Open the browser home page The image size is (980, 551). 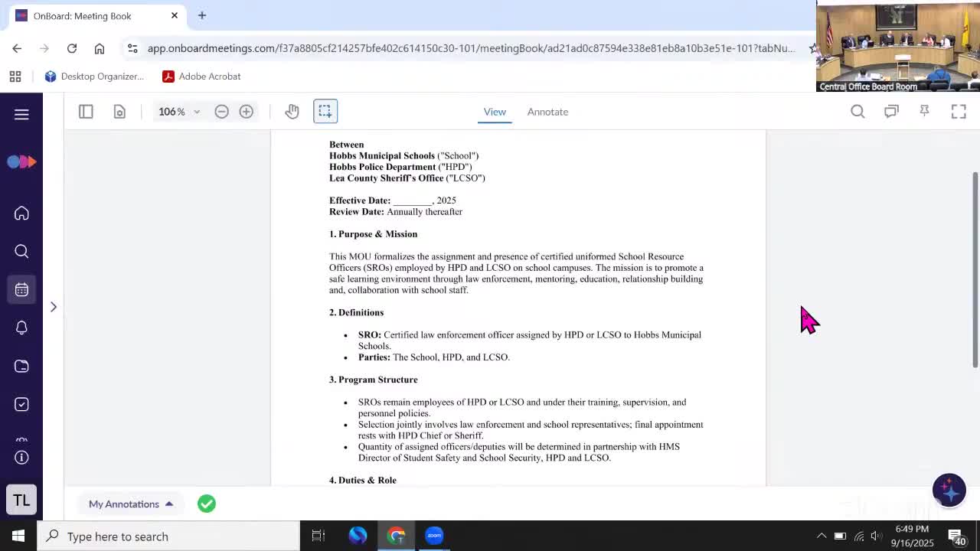(x=100, y=48)
